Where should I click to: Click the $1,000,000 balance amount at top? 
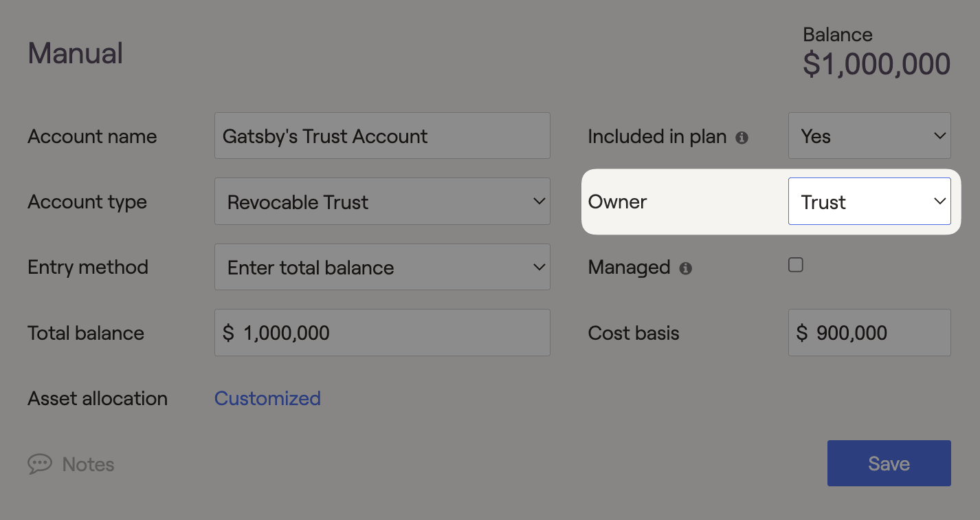(877, 64)
